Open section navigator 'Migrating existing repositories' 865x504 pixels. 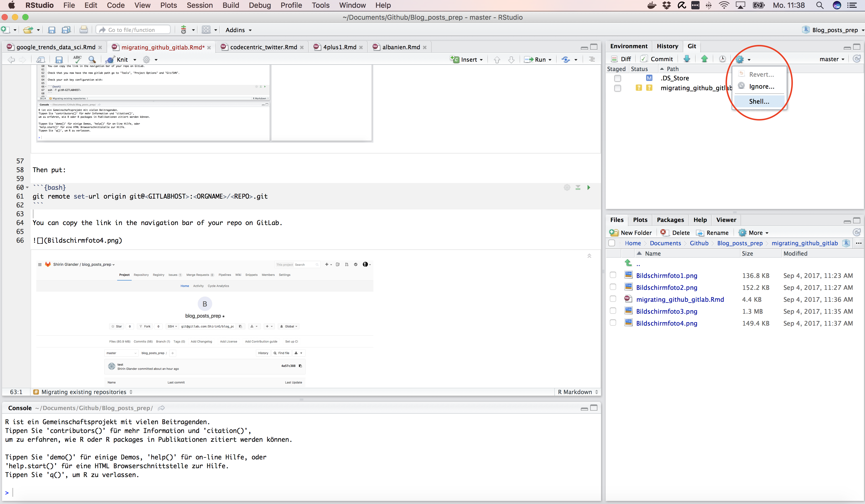tap(83, 392)
